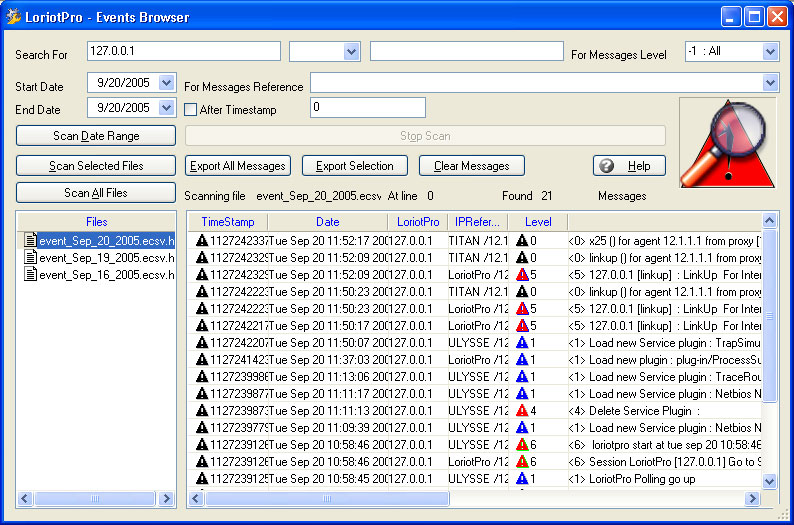Expand the For Messages Reference combo box
The width and height of the screenshot is (794, 525).
click(x=770, y=83)
